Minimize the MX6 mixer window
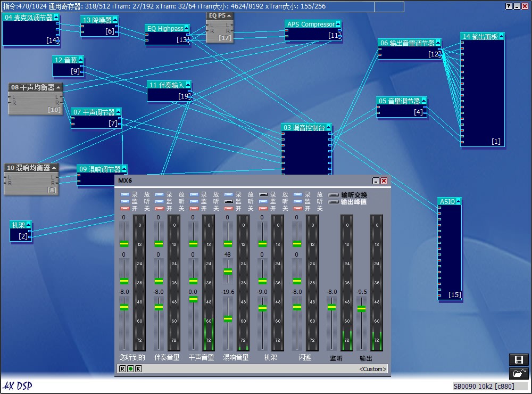The image size is (532, 394). pyautogui.click(x=376, y=181)
